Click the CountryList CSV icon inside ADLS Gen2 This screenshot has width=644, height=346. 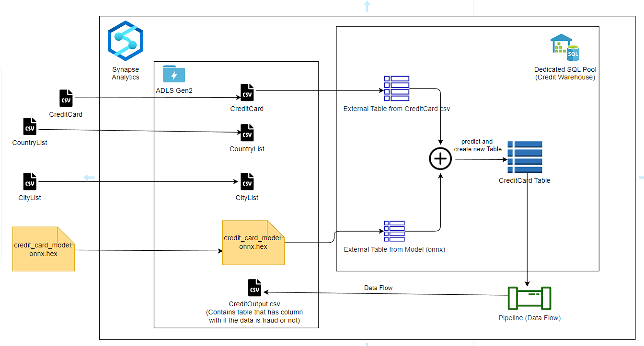coord(247,133)
